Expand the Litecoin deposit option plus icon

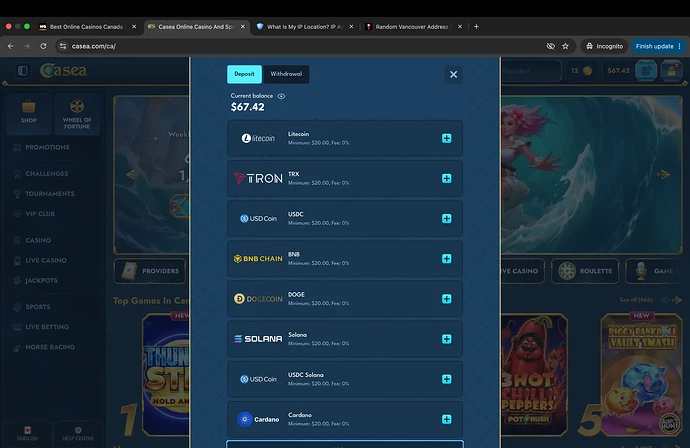pyautogui.click(x=446, y=138)
